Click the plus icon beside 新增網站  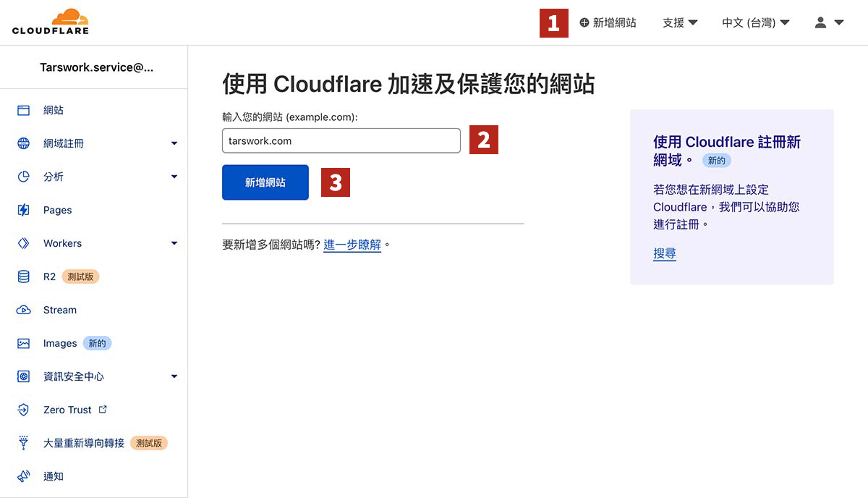[x=584, y=22]
